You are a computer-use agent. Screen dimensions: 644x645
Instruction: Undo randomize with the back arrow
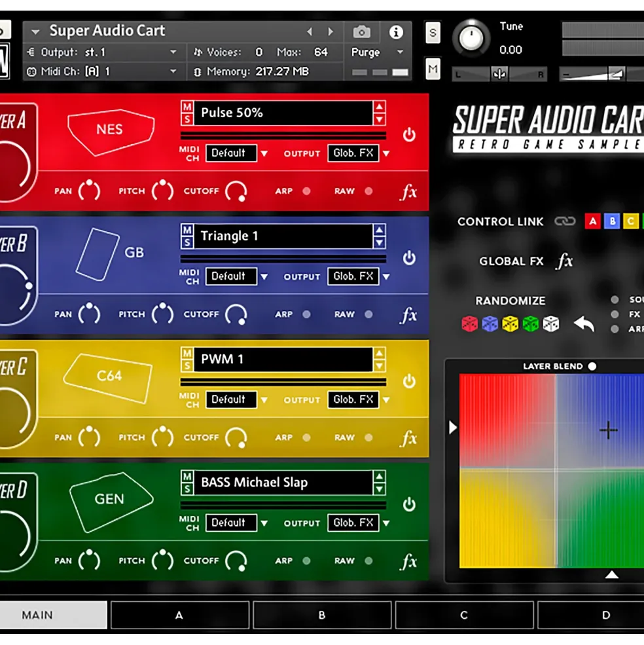pos(584,325)
